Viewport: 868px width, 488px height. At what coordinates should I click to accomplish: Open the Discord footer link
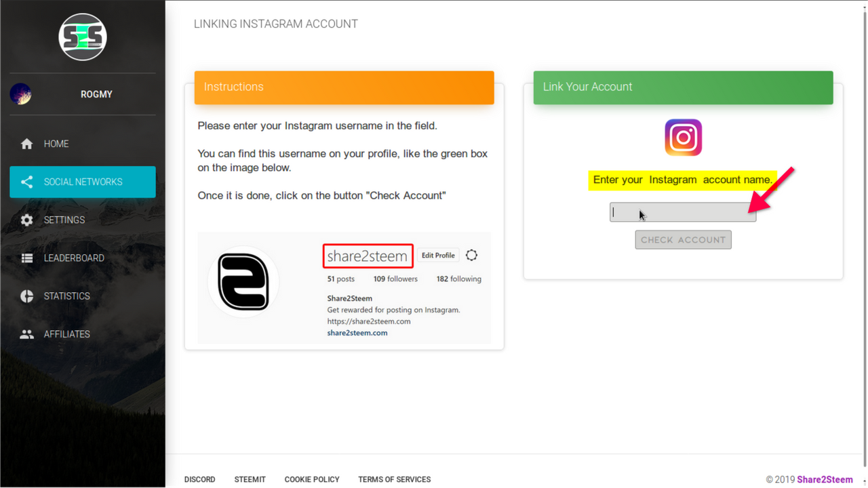200,479
